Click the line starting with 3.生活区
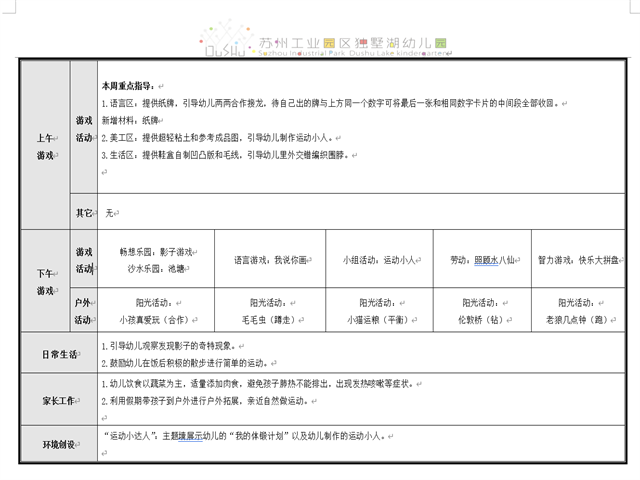This screenshot has height=480, width=640. click(x=225, y=155)
